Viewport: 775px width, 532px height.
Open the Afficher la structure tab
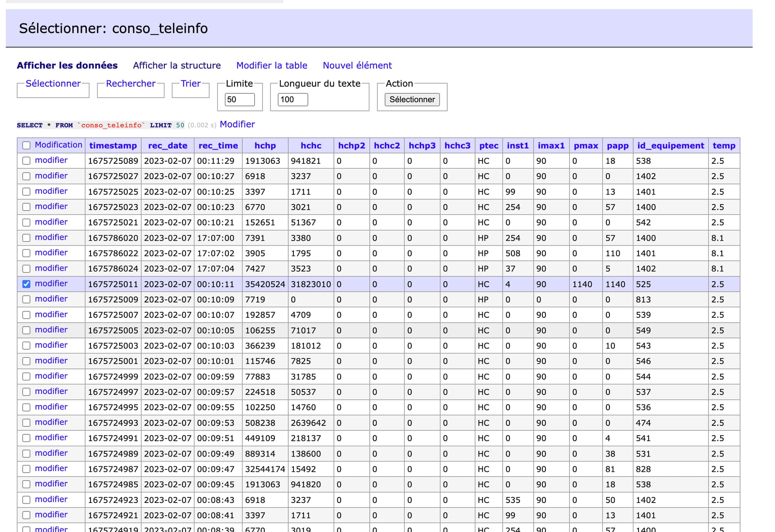[x=177, y=65]
